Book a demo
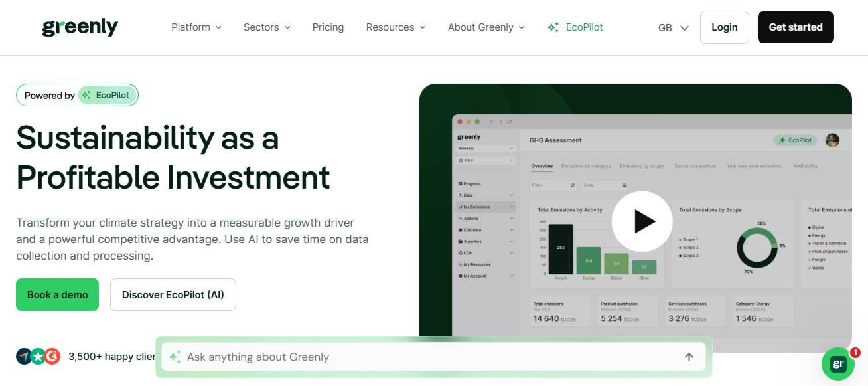 pyautogui.click(x=57, y=294)
